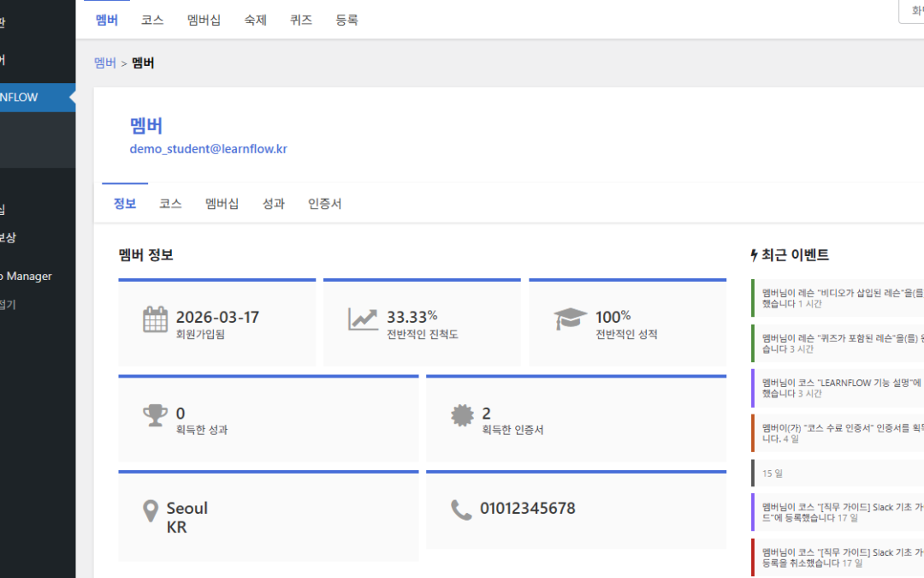924x578 pixels.
Task: Click the trophy icon beside 획득한 성과
Action: point(156,415)
